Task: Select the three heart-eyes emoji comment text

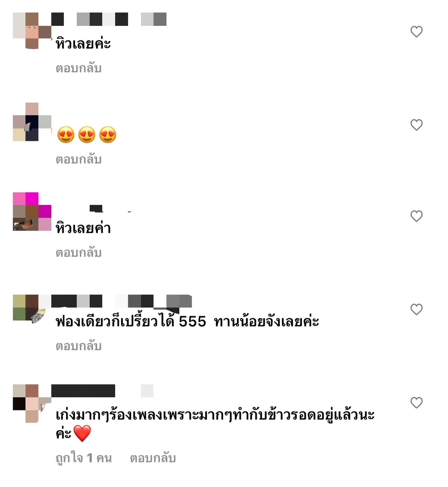Action: (x=87, y=135)
